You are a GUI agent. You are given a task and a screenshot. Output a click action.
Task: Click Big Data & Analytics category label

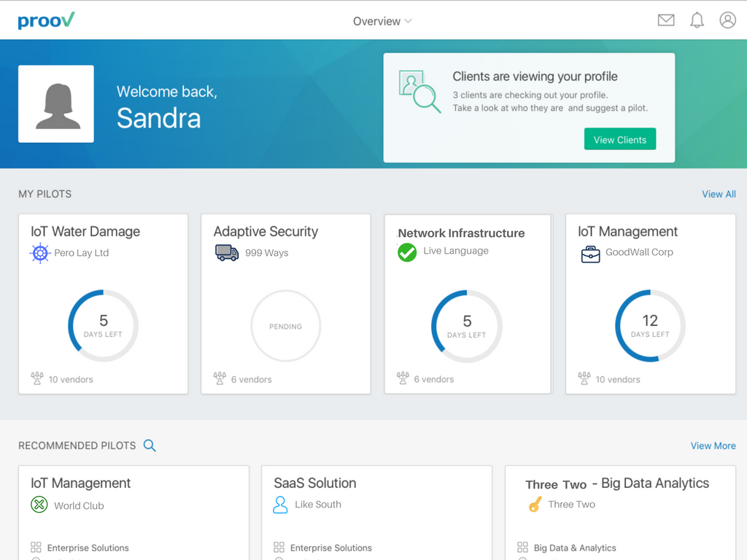pos(575,548)
